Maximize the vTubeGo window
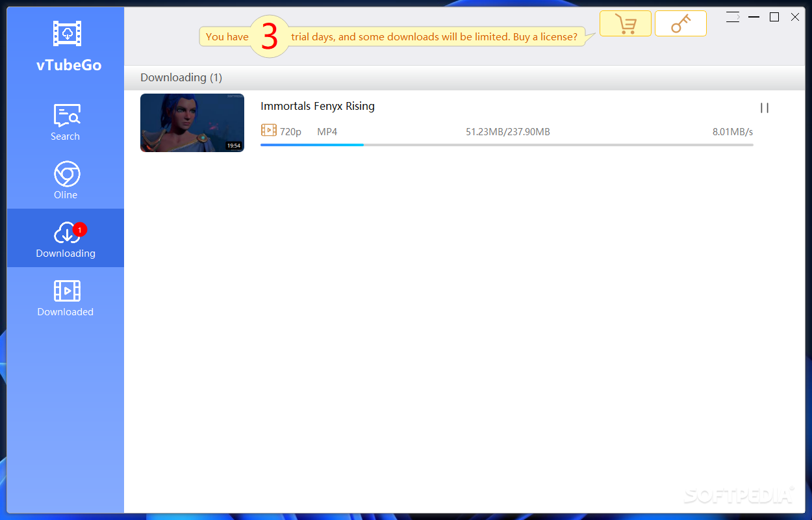Screen dimensions: 812x520 774,18
